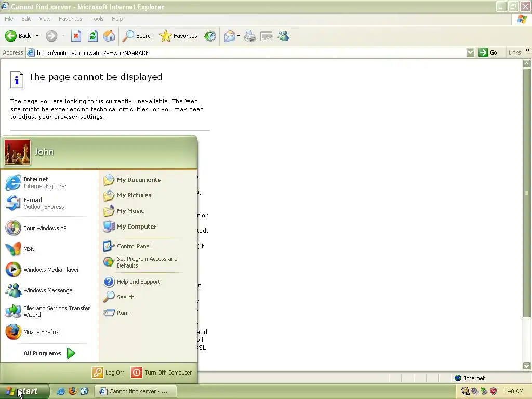Open the View menu
Screen dimensions: 532x399
pyautogui.click(x=45, y=19)
